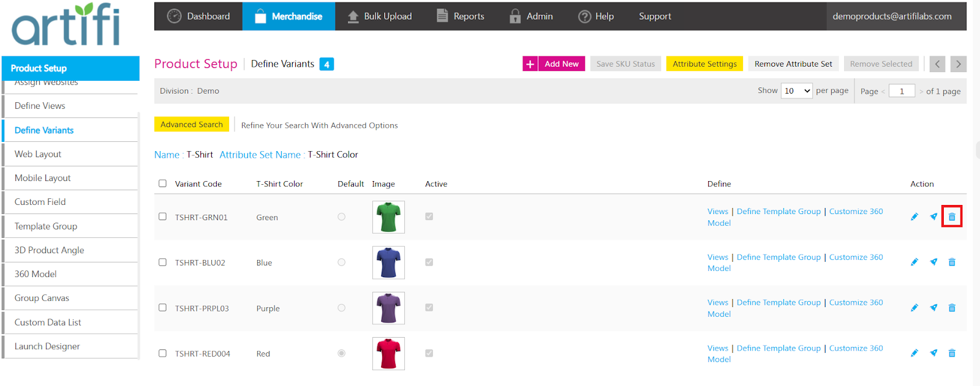980x386 pixels.
Task: Select the TSHRT-PRPL03 row checkbox
Action: [x=162, y=308]
